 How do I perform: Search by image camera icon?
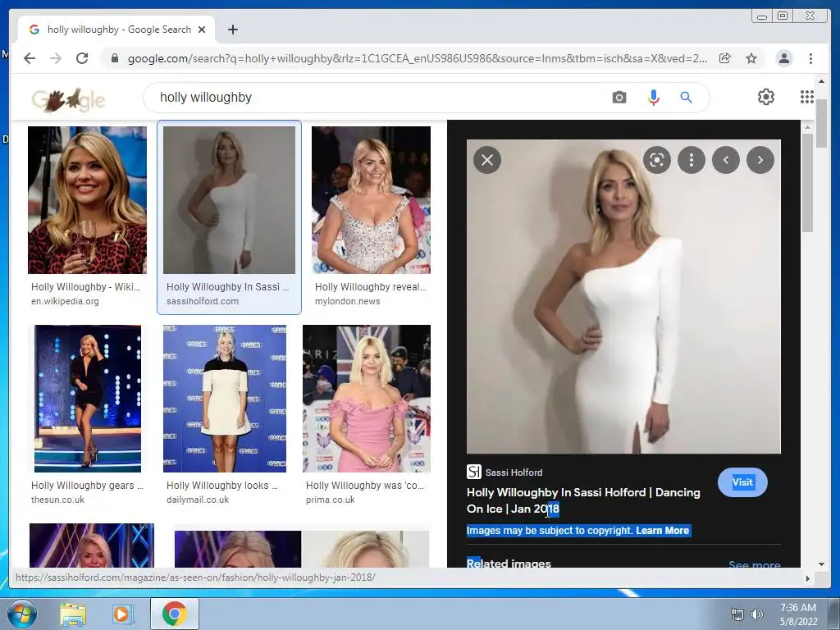coord(619,98)
